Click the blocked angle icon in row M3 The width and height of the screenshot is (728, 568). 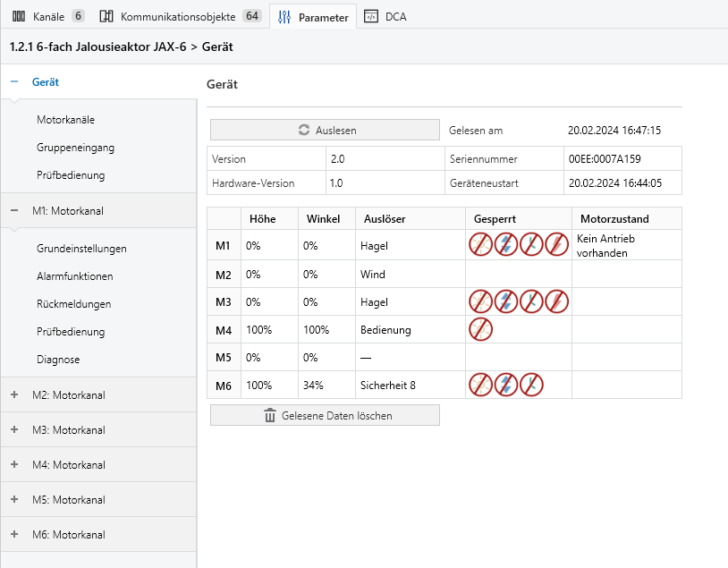532,301
